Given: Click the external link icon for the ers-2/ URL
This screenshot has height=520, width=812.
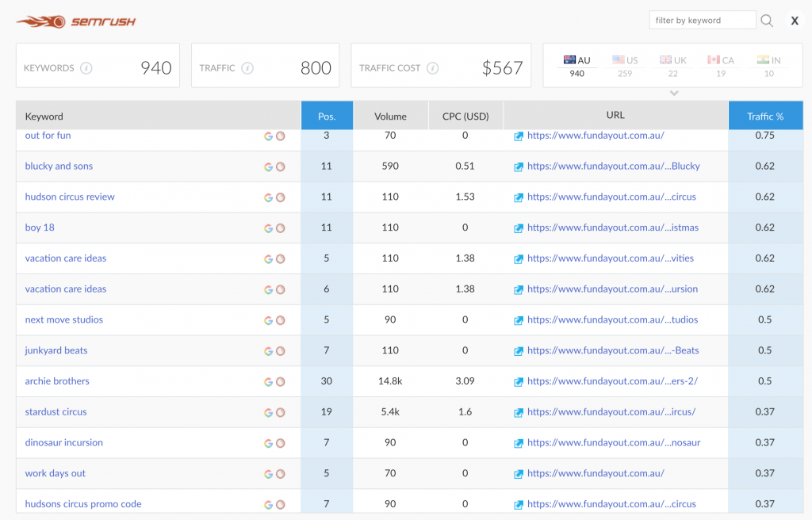Looking at the screenshot, I should pyautogui.click(x=519, y=382).
